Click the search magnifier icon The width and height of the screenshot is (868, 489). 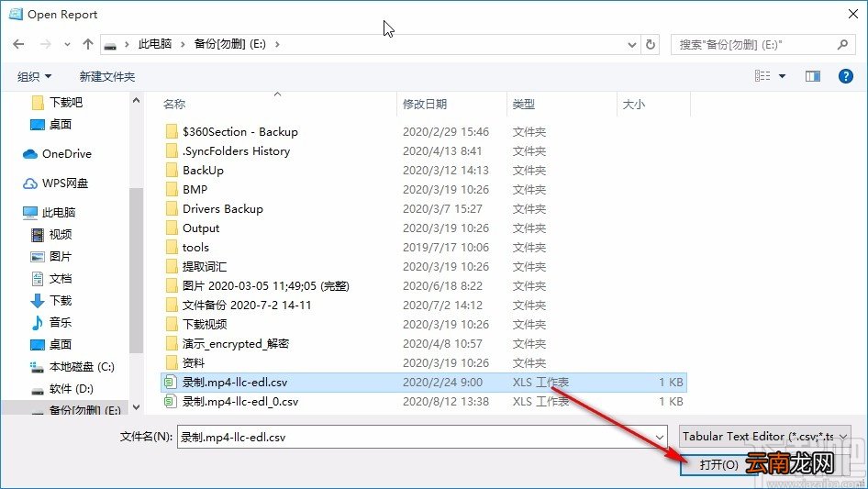tap(842, 44)
